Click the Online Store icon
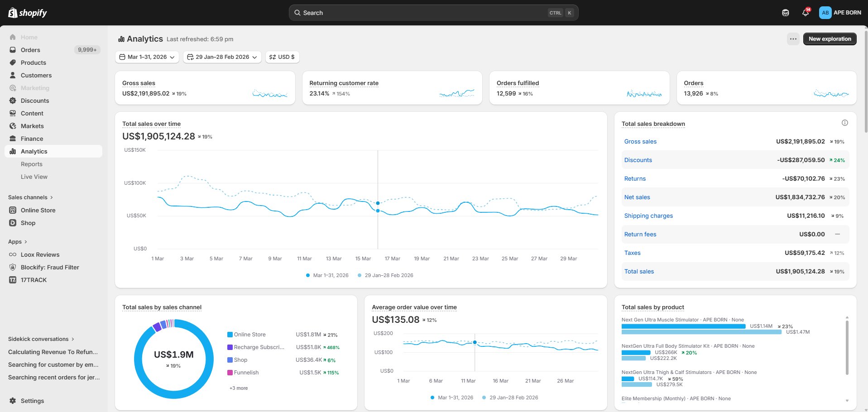Screen dimensions: 868x412 click(x=13, y=210)
